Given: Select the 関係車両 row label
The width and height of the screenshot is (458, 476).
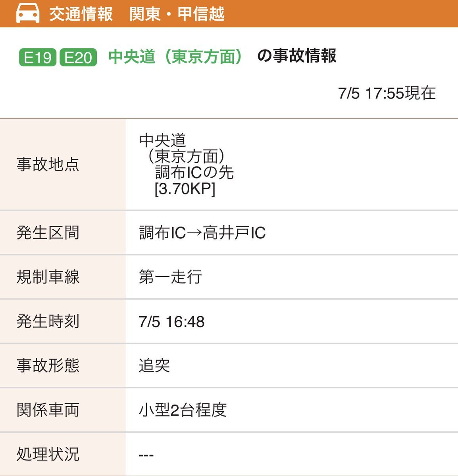Looking at the screenshot, I should pos(48,410).
